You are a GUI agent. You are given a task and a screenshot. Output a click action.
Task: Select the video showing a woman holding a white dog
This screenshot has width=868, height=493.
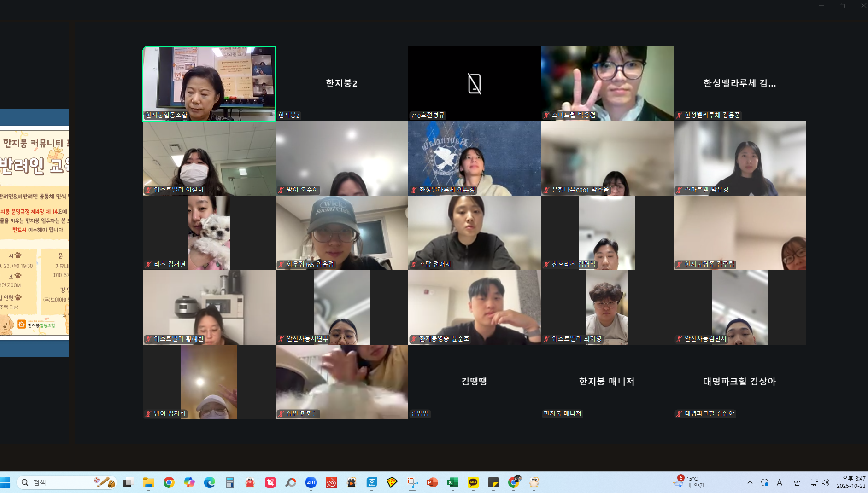click(x=209, y=233)
